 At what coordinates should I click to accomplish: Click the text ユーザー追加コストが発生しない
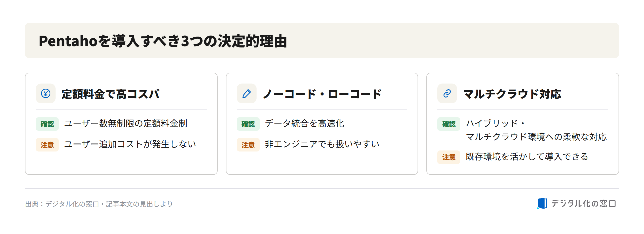pyautogui.click(x=130, y=144)
